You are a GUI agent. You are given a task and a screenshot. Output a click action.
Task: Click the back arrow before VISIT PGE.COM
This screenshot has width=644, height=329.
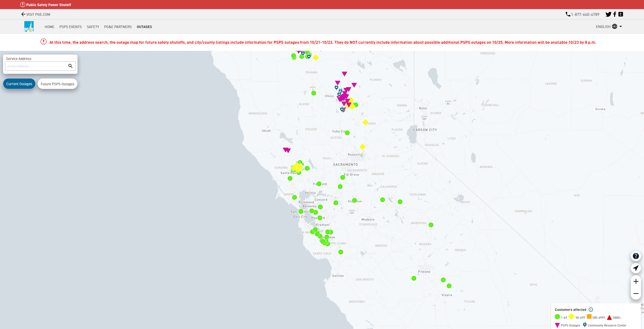[23, 14]
